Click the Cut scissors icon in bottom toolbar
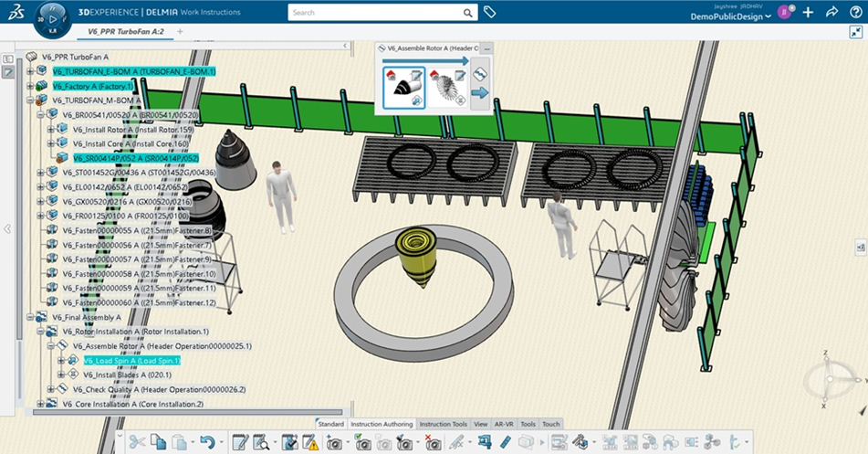Viewport: 868px width, 454px height. pos(137,442)
